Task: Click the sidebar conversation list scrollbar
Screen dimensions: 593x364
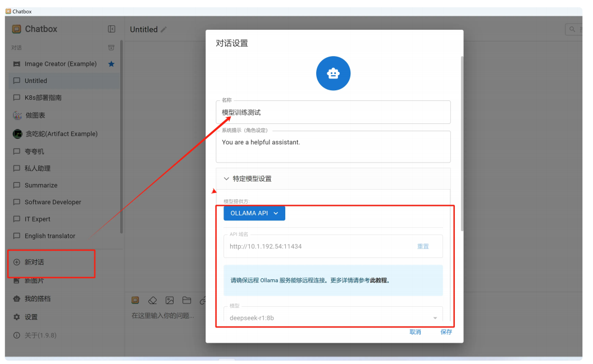Action: 121,137
